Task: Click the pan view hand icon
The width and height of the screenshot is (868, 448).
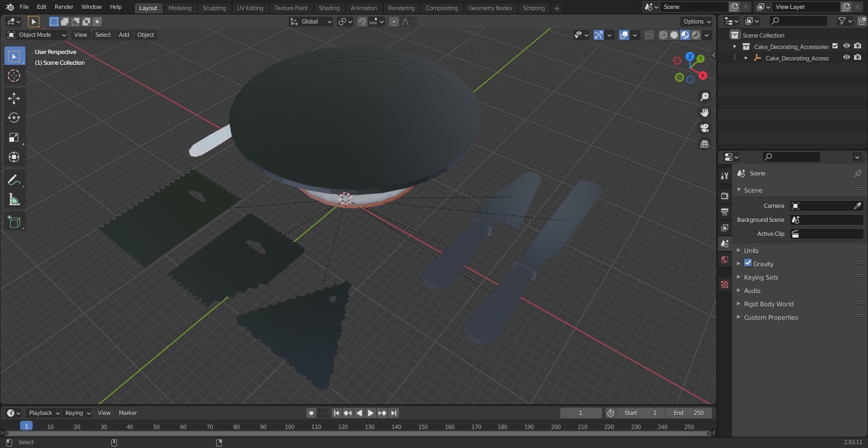Action: point(704,112)
